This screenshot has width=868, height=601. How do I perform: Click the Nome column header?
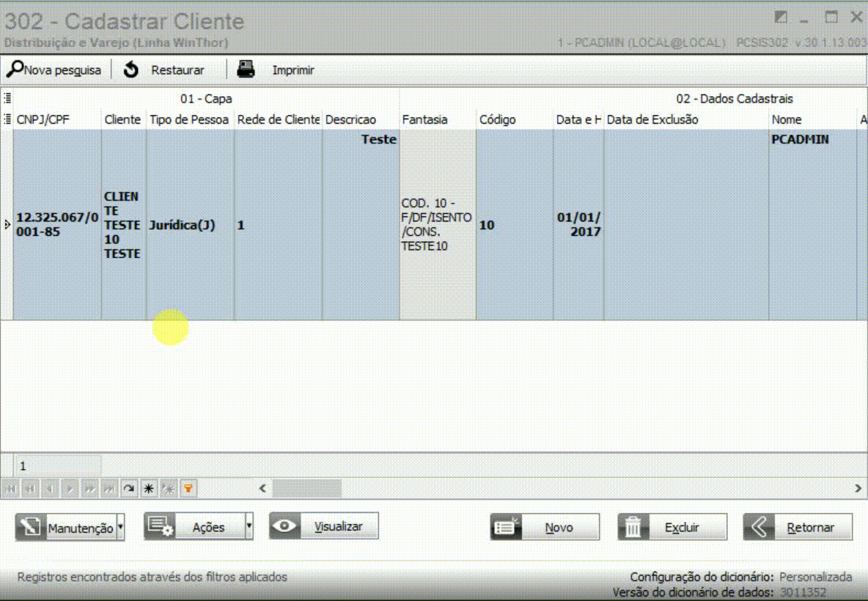click(812, 119)
